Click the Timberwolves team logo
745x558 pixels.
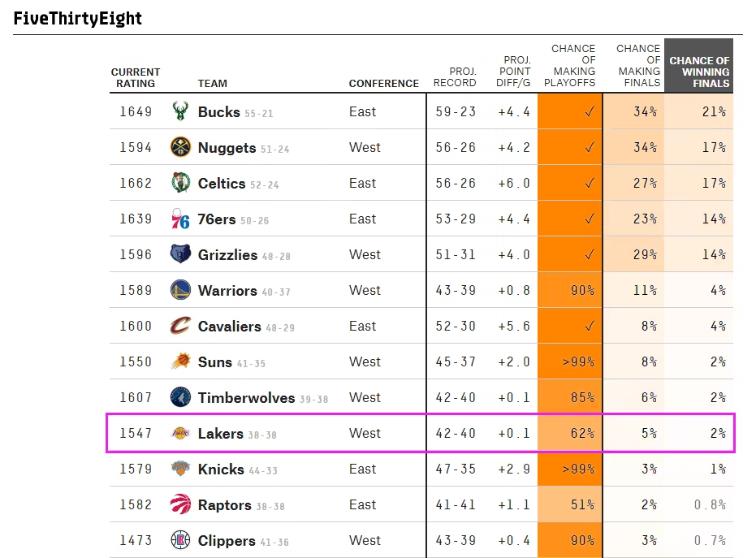[x=180, y=397]
